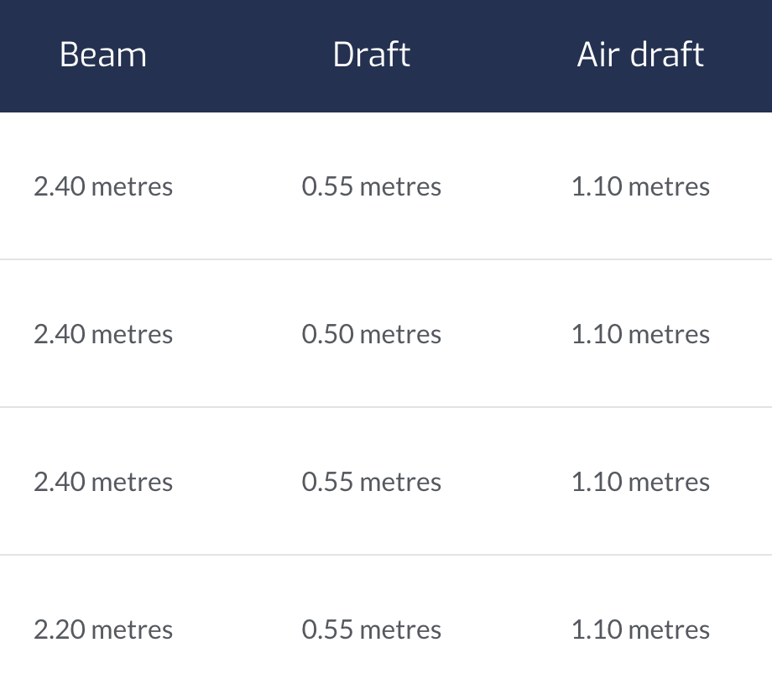Select the 0.50 metres draft cell
Viewport: 772px width, 700px height.
click(x=372, y=334)
